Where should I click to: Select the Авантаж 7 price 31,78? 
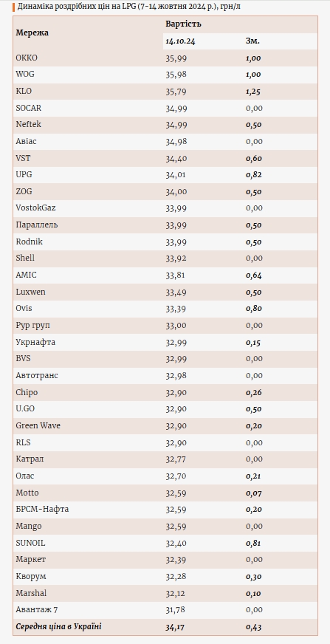[176, 610]
